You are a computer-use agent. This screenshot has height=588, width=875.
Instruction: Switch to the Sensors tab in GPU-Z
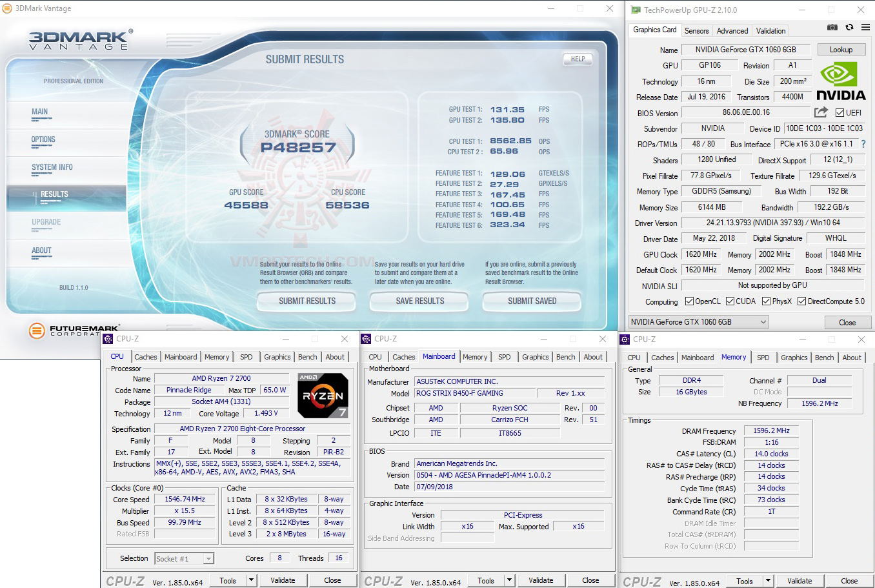[x=696, y=30]
